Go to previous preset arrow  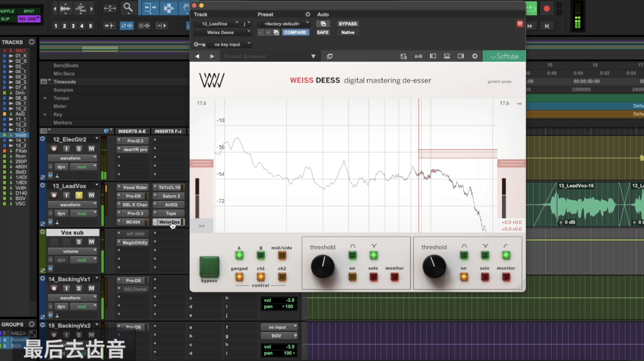[197, 56]
